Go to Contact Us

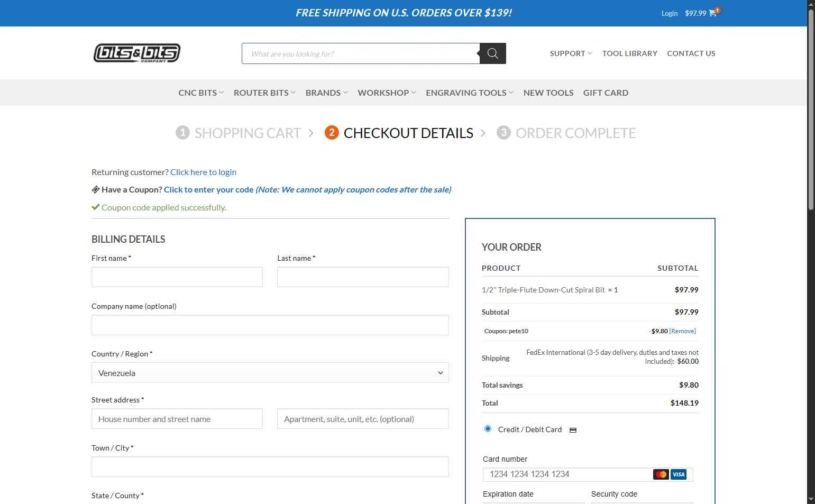click(x=691, y=53)
